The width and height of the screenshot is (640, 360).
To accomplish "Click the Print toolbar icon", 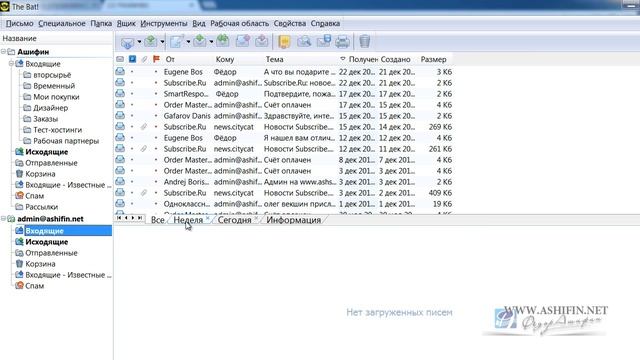I will coord(342,42).
